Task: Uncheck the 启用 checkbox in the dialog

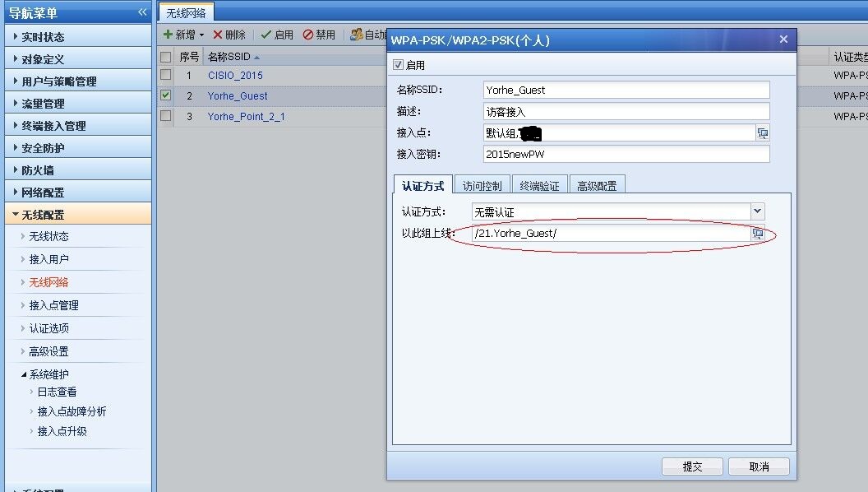Action: (398, 63)
